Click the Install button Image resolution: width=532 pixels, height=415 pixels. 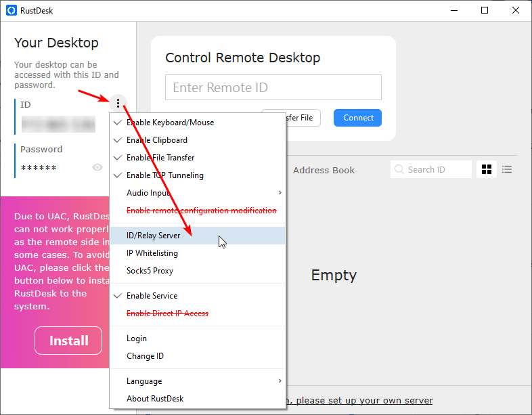[x=68, y=341]
